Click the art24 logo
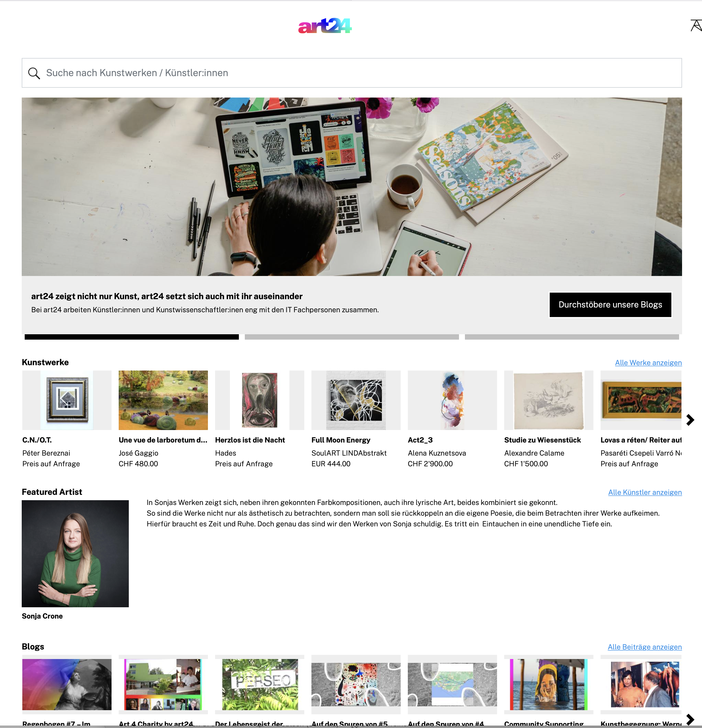The width and height of the screenshot is (702, 728). click(325, 26)
